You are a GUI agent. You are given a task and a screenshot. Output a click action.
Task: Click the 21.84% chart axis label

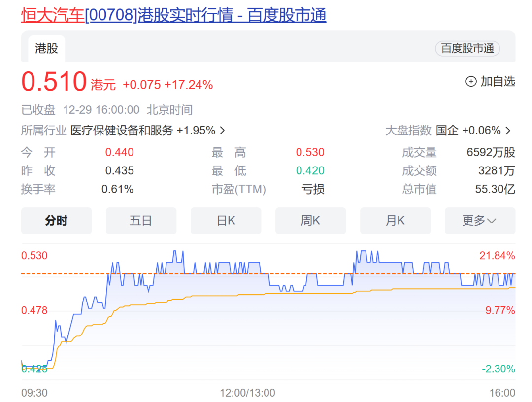point(497,256)
